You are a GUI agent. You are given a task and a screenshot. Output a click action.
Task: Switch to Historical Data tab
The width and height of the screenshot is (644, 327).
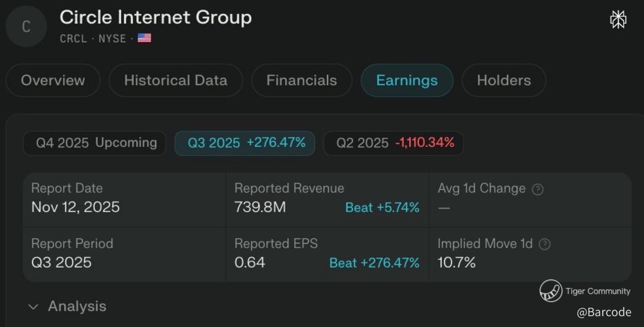point(176,80)
